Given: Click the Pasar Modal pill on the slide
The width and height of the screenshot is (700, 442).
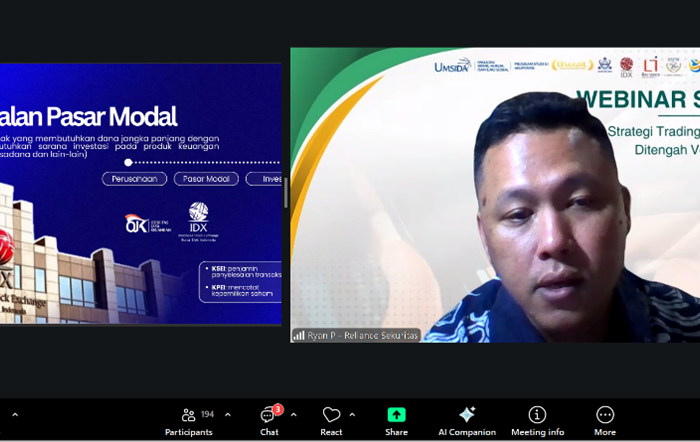Looking at the screenshot, I should tap(204, 179).
